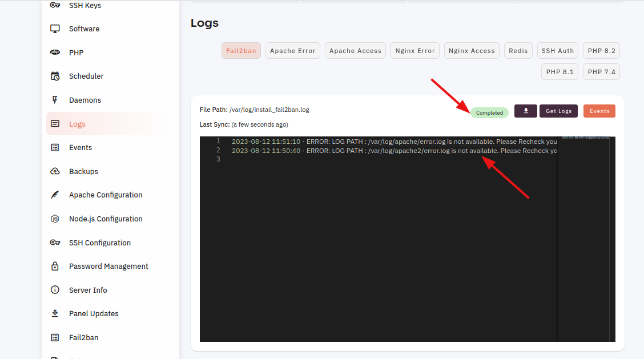Screen dimensions: 644x359
Task: Click the Panel Updates download icon
Action: point(55,313)
